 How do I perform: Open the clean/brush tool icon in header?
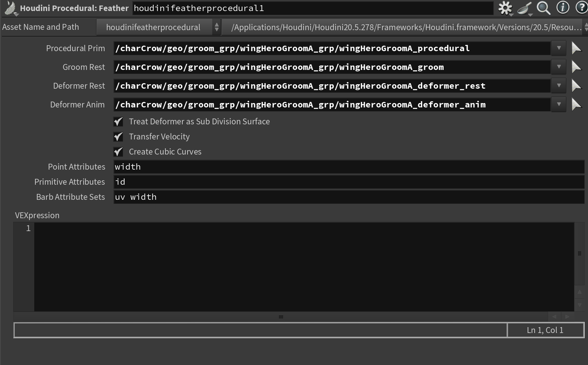tap(525, 8)
